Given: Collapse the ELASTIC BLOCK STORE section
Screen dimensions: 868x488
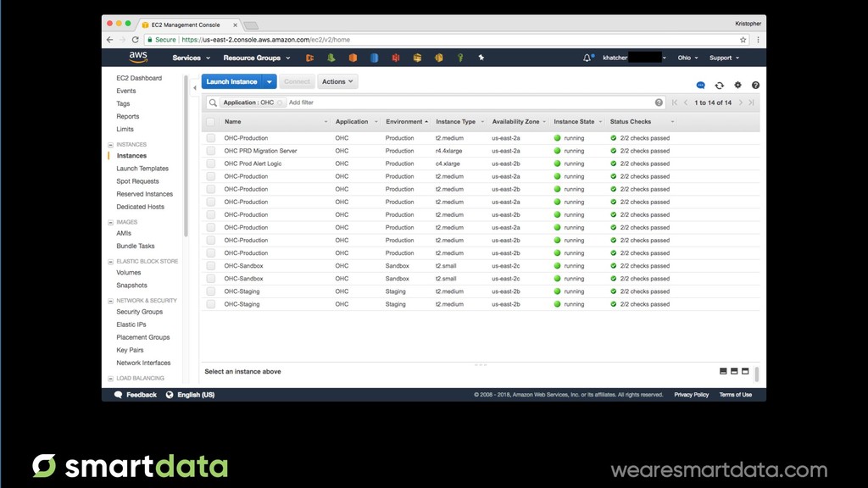Looking at the screenshot, I should (x=111, y=261).
